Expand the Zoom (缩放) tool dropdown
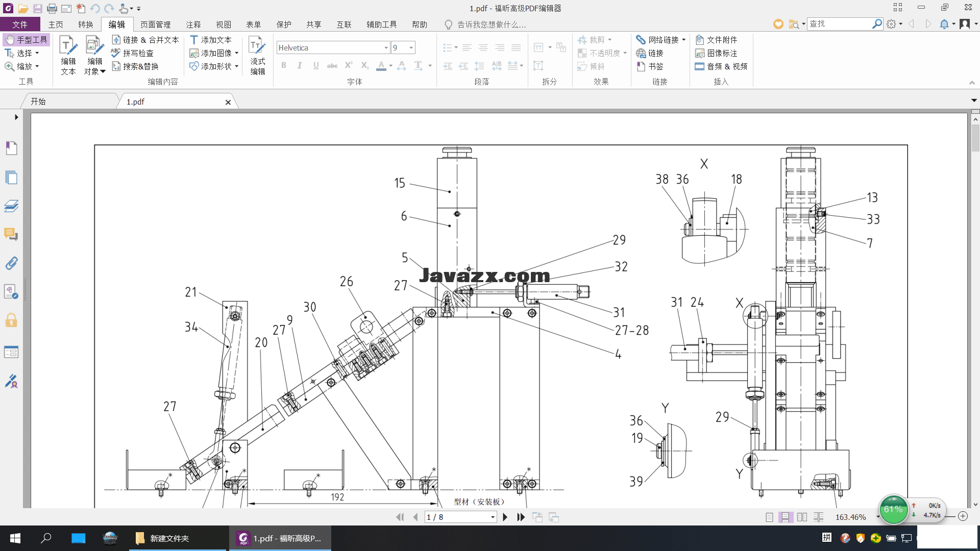The height and width of the screenshot is (551, 980). tap(37, 66)
